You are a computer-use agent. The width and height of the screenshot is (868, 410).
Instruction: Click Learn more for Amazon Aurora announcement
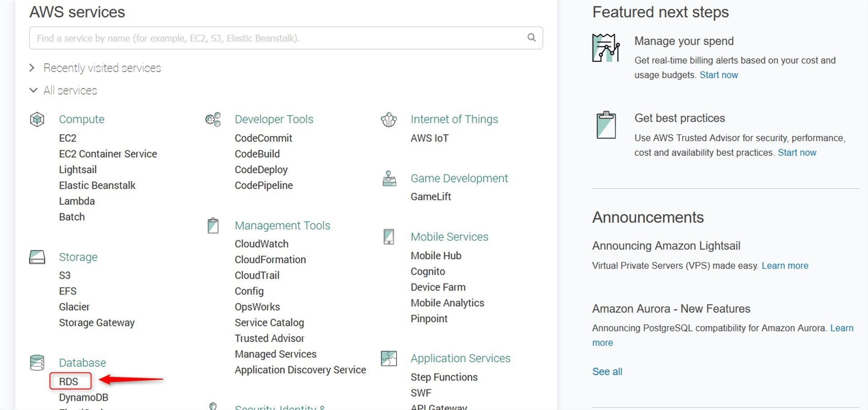842,328
